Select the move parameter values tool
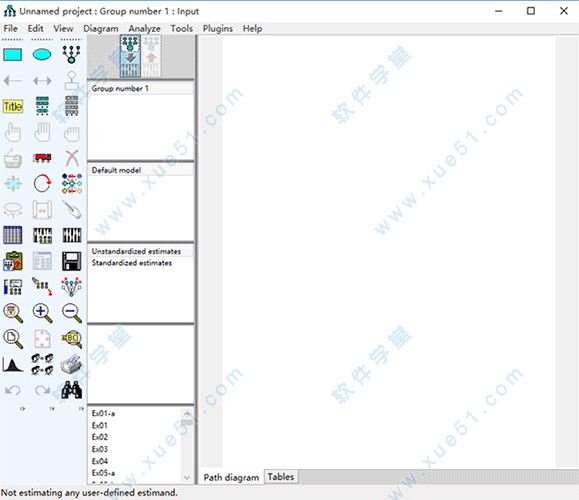The width and height of the screenshot is (579, 500). (13, 210)
